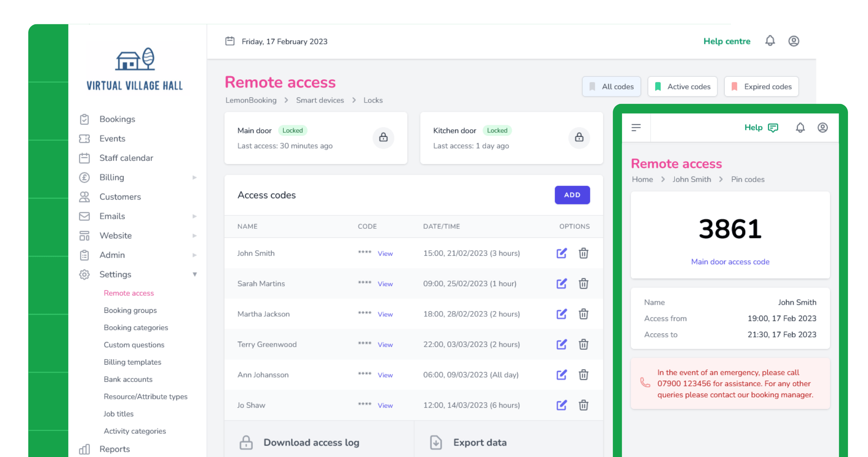Click the ADD button for access codes
This screenshot has height=457, width=868.
(x=572, y=195)
